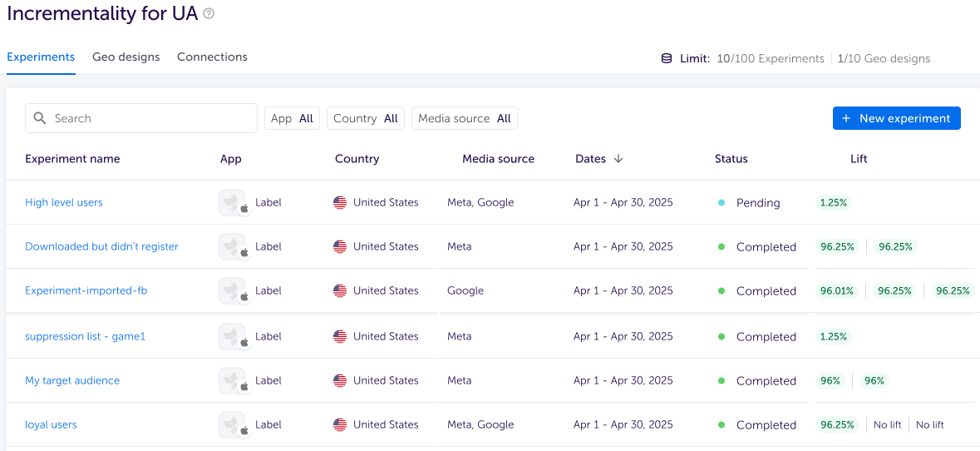Focus the Search input field
The width and height of the screenshot is (980, 451).
[x=150, y=118]
